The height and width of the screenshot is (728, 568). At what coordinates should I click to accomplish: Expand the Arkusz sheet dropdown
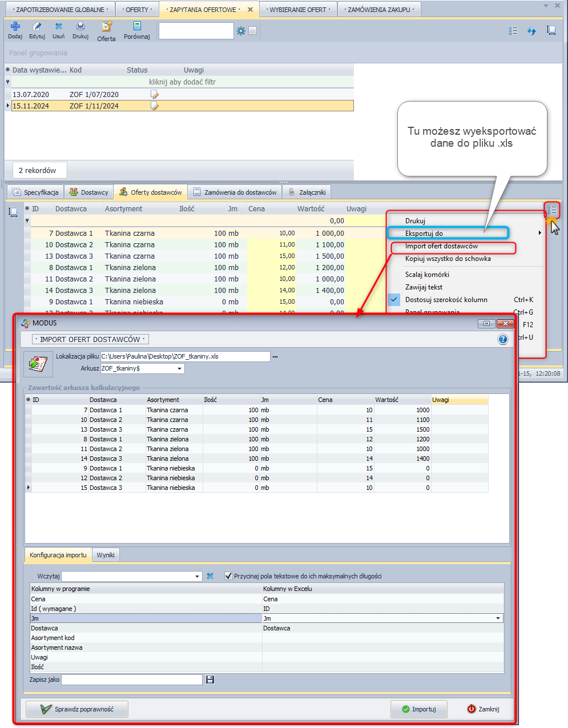[180, 369]
